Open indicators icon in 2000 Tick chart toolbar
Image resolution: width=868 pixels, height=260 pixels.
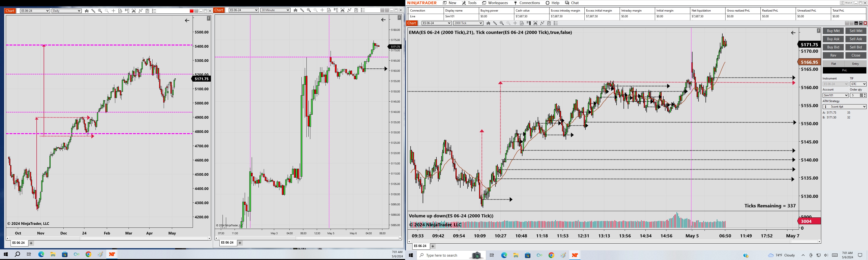[x=542, y=23]
